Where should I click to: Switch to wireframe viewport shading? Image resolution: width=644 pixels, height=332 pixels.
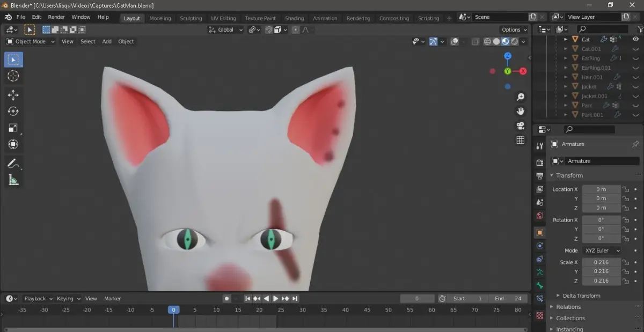(x=487, y=41)
